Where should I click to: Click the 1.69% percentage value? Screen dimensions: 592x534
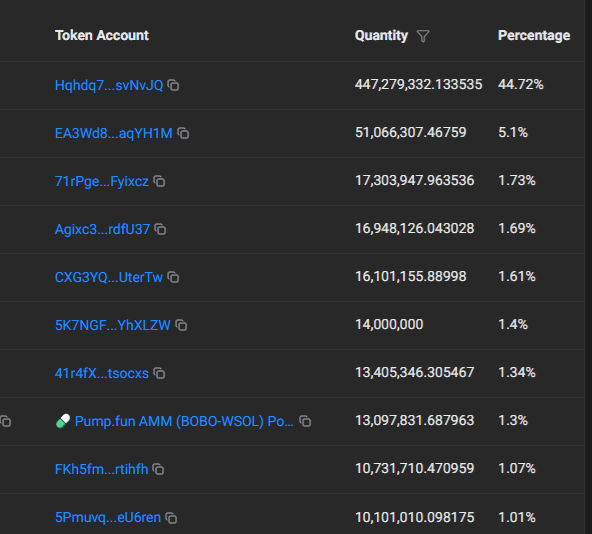click(x=517, y=228)
